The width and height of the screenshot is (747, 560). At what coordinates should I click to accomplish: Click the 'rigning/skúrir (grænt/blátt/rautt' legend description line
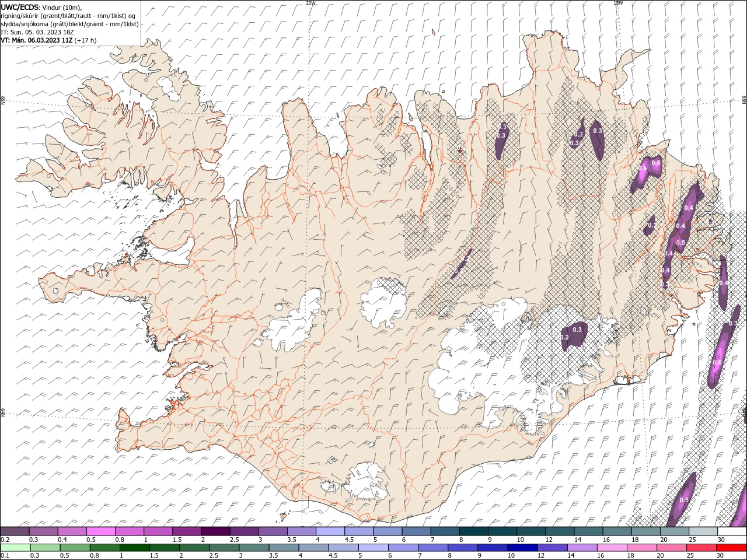(x=68, y=15)
